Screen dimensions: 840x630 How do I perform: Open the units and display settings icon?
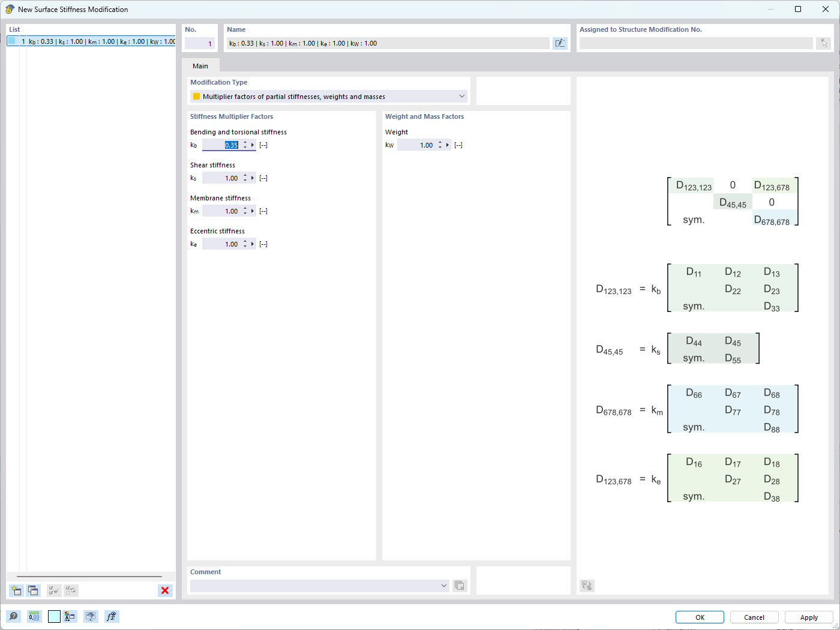(x=70, y=616)
